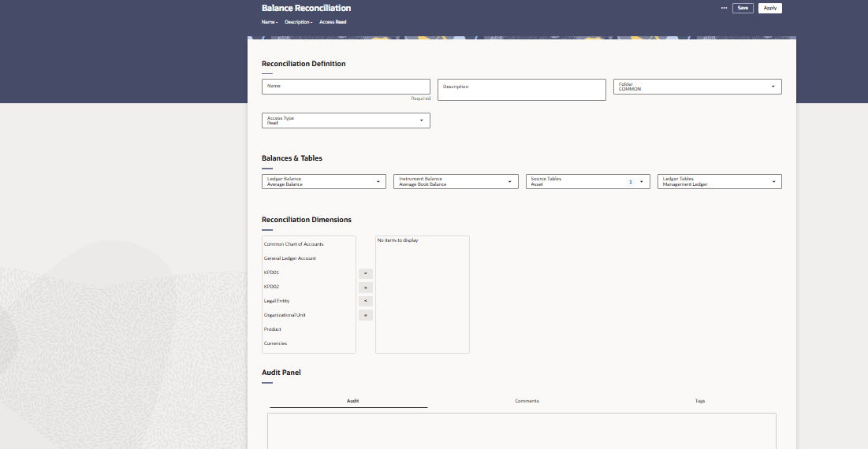The image size is (868, 449).
Task: Open the three-dots more actions menu
Action: pyautogui.click(x=724, y=8)
